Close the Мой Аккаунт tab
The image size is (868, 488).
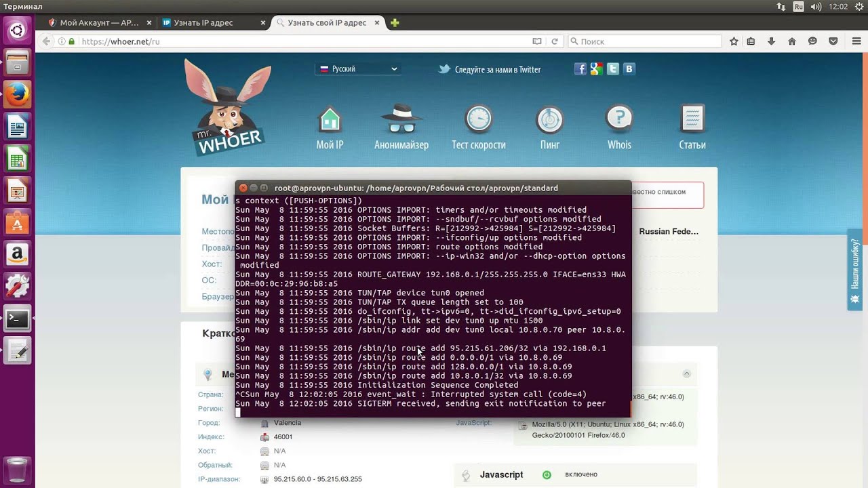click(150, 22)
